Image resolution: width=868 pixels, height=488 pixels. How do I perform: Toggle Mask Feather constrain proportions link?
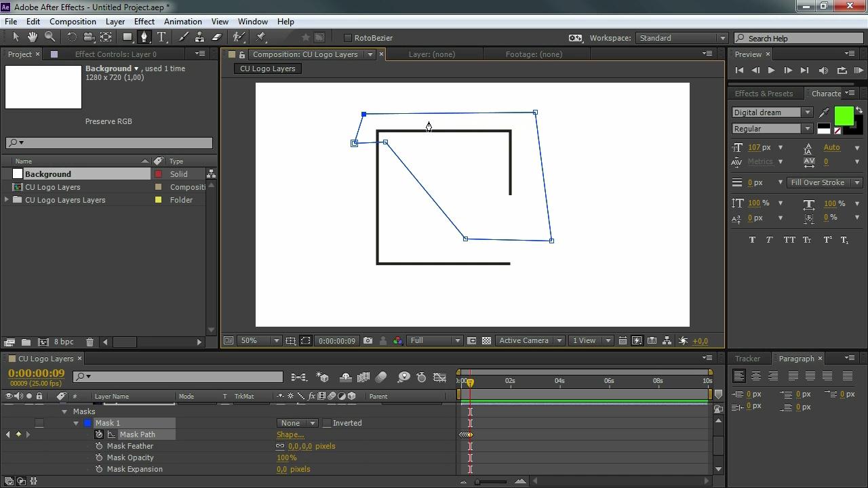pyautogui.click(x=280, y=446)
